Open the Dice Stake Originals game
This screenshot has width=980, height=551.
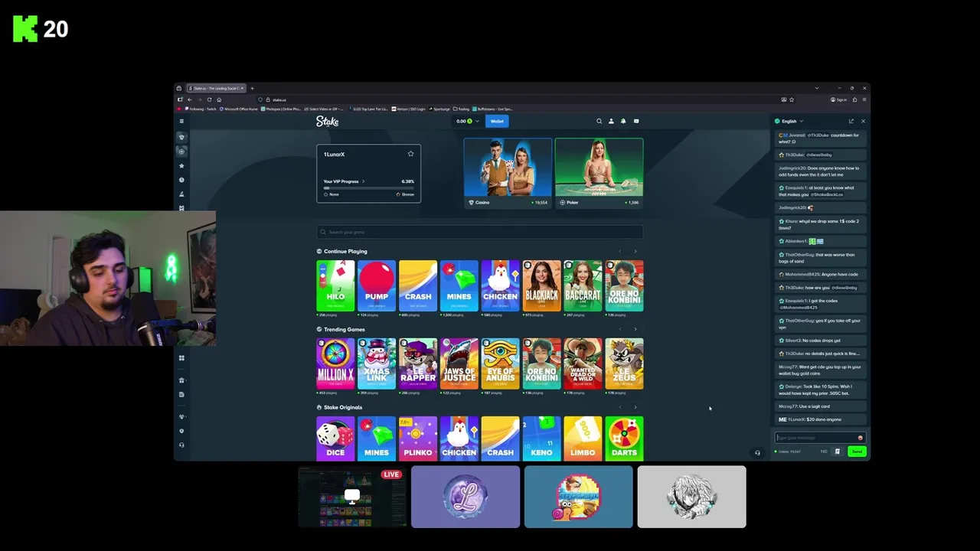pos(335,439)
